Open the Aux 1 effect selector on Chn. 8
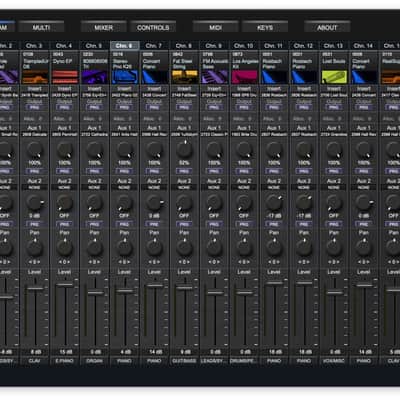This screenshot has height=400, width=400. [x=184, y=135]
